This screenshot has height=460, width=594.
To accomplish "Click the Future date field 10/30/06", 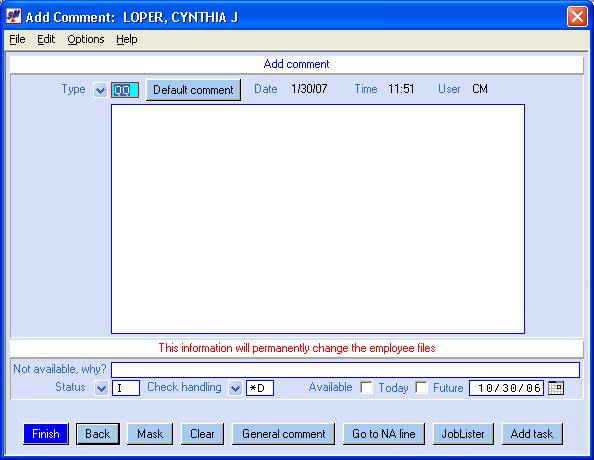I will point(506,388).
